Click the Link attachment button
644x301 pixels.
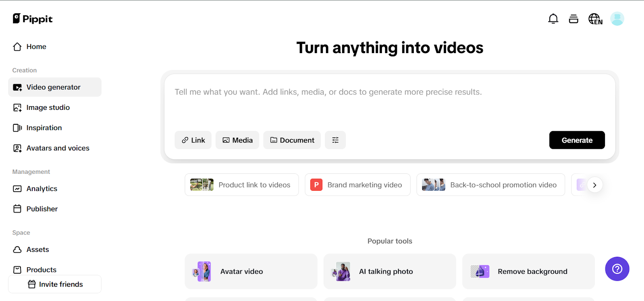tap(193, 140)
